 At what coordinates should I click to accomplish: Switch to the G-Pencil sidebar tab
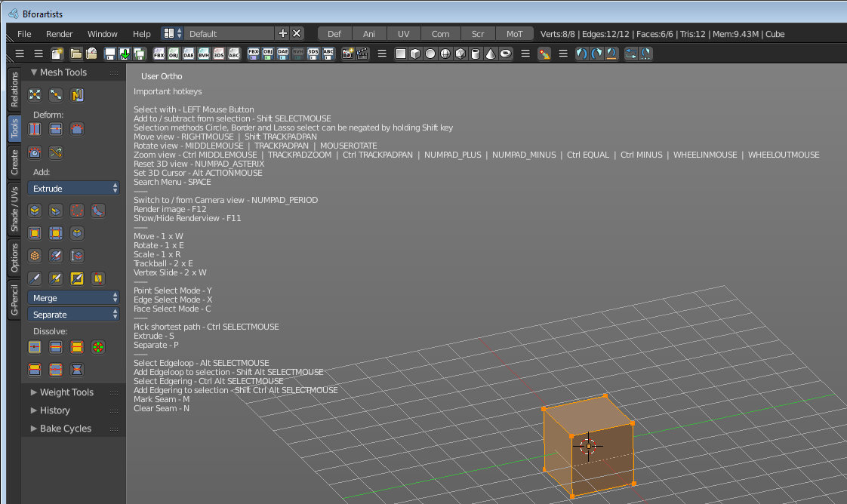click(14, 300)
